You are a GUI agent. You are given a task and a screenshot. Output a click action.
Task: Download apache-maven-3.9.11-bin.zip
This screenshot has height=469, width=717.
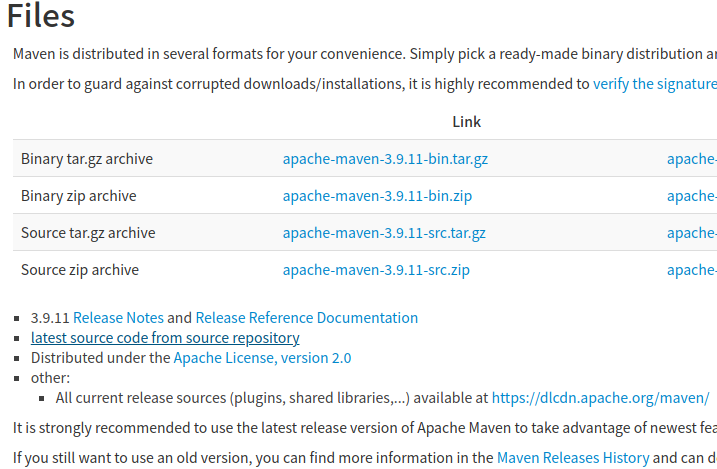[x=377, y=196]
